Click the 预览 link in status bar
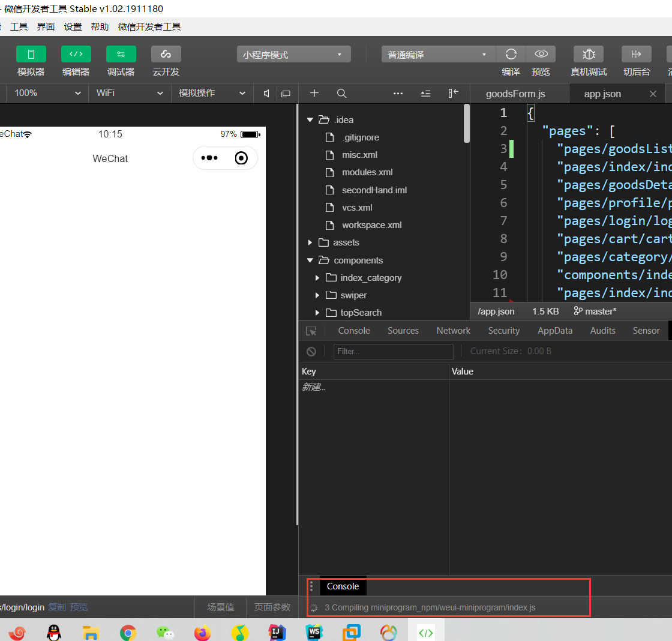Viewport: 672px width, 641px height. [x=79, y=607]
